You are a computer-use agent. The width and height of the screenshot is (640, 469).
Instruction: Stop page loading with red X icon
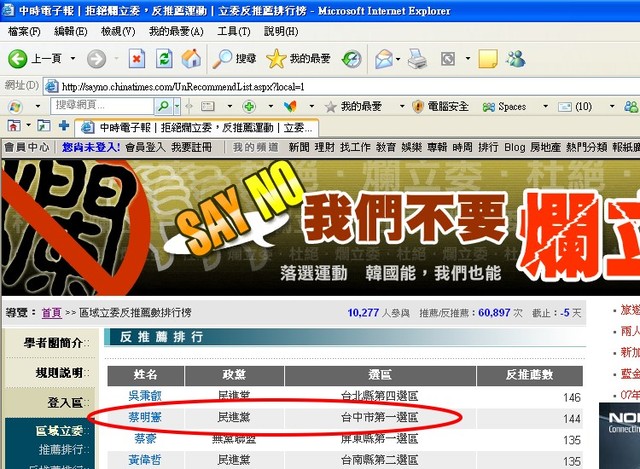[137, 59]
